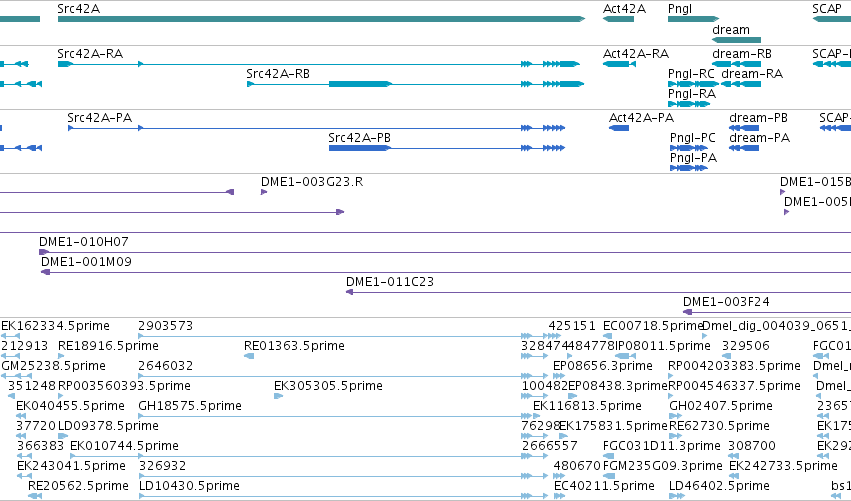Click the feature labeled 326932

pos(162,466)
